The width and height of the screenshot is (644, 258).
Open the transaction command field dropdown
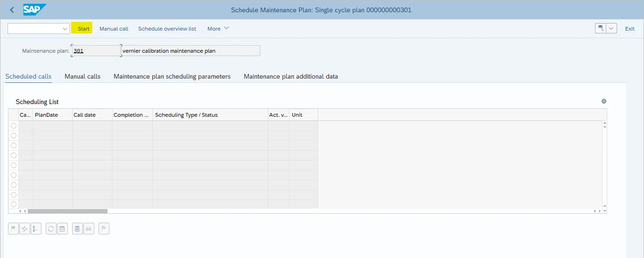pyautogui.click(x=65, y=29)
